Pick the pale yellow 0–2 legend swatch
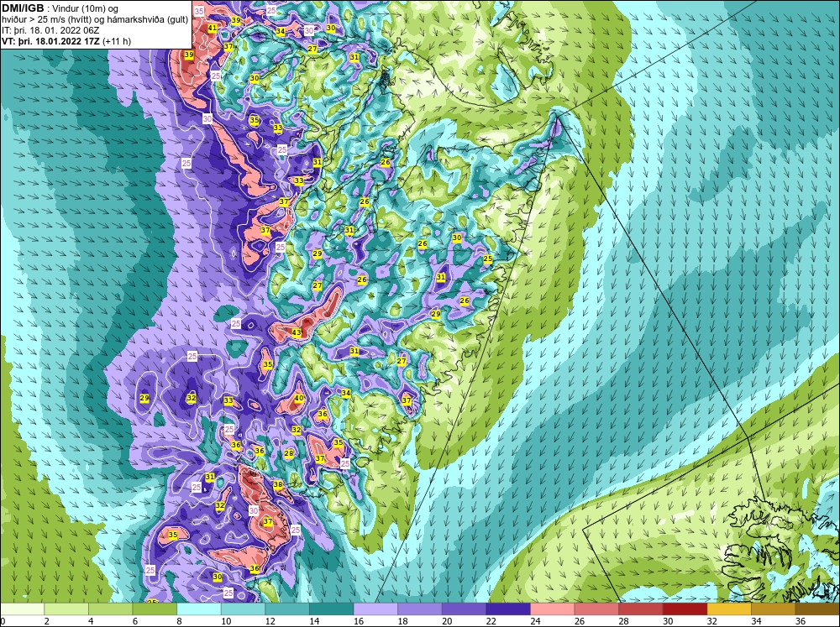The height and width of the screenshot is (627, 840). (22, 609)
